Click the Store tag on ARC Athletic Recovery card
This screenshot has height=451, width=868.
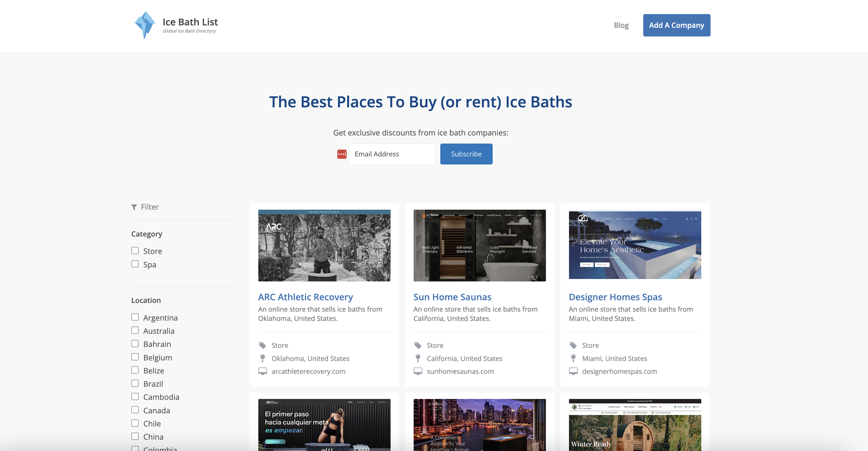280,345
